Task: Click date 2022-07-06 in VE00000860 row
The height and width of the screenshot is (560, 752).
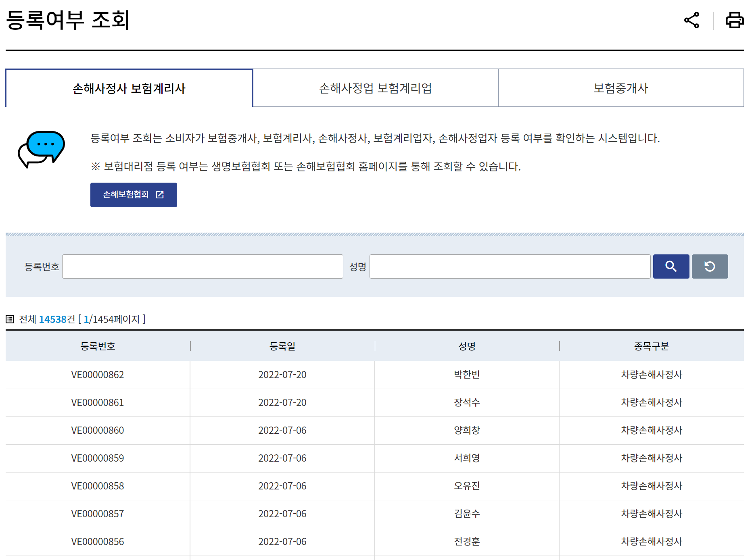Action: [x=282, y=430]
